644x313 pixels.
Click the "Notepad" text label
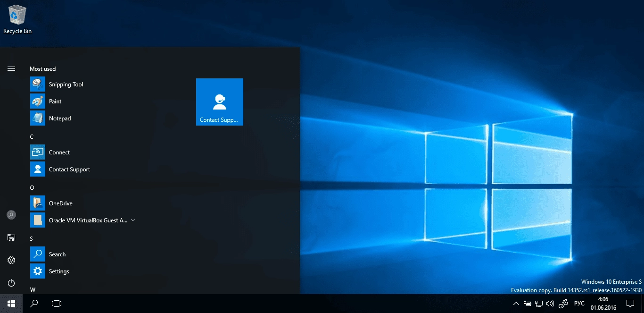60,118
